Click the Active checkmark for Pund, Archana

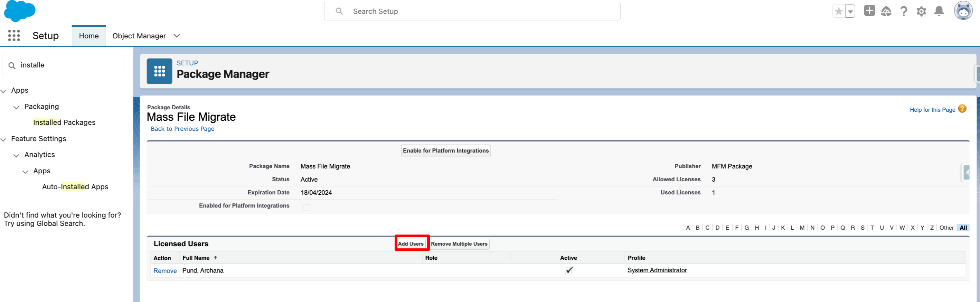pos(569,270)
